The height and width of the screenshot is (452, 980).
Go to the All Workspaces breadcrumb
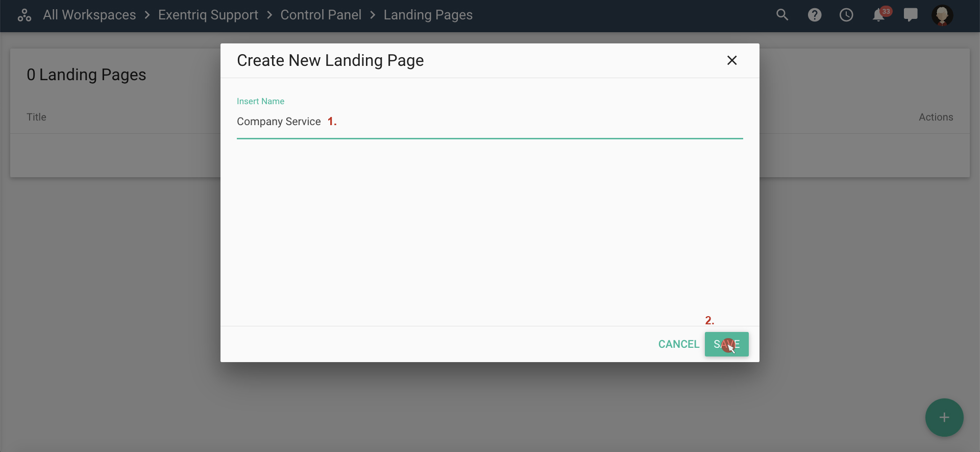89,15
